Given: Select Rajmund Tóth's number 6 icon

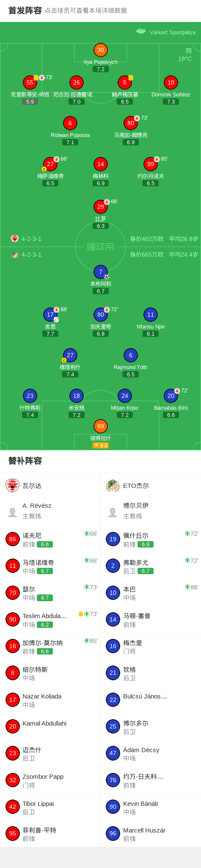Looking at the screenshot, I should coord(130,355).
